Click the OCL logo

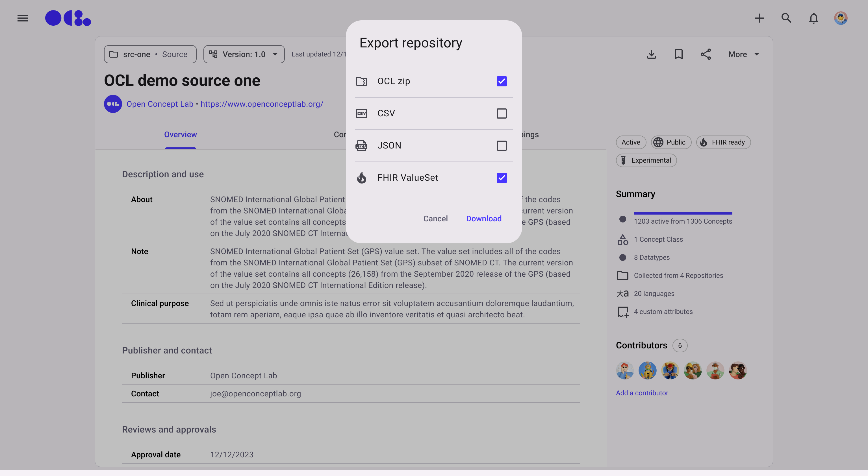[68, 18]
